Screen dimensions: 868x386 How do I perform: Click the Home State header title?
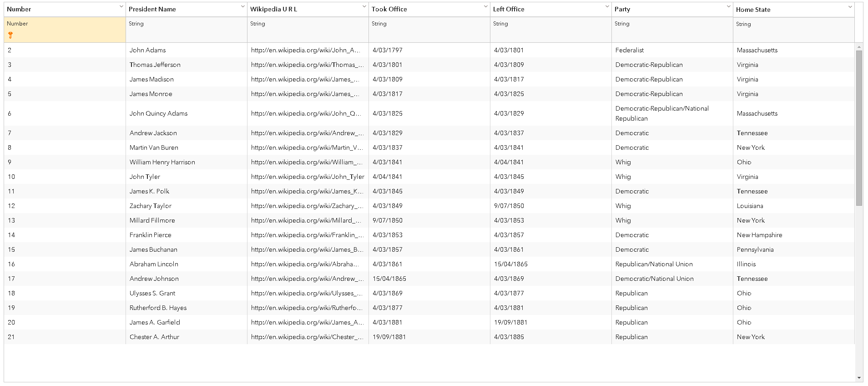(753, 10)
